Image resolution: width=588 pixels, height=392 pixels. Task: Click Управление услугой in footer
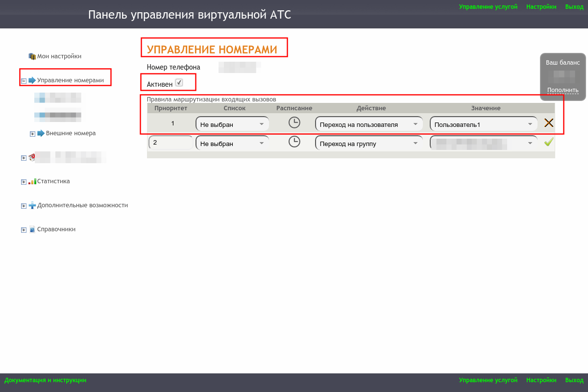click(x=488, y=380)
